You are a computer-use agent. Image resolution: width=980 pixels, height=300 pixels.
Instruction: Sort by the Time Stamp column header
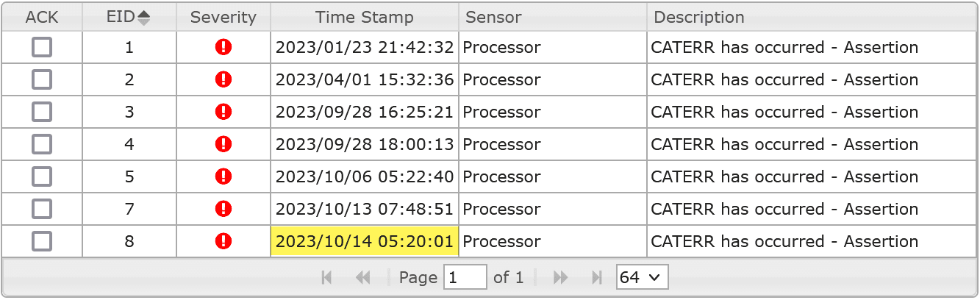pyautogui.click(x=365, y=17)
